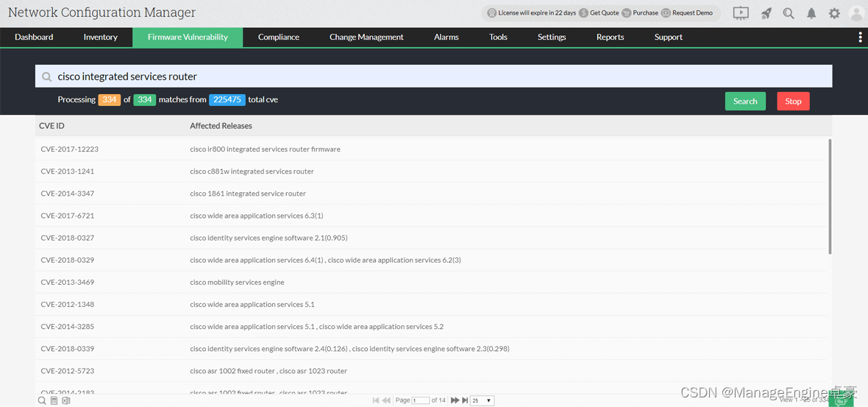Click the page number input box
The height and width of the screenshot is (407, 868).
[x=421, y=400]
